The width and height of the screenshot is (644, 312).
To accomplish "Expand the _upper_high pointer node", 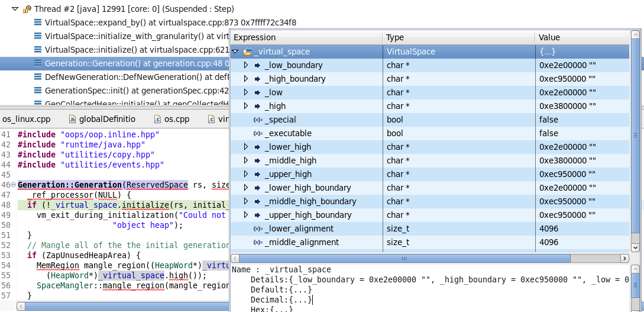I will [246, 174].
